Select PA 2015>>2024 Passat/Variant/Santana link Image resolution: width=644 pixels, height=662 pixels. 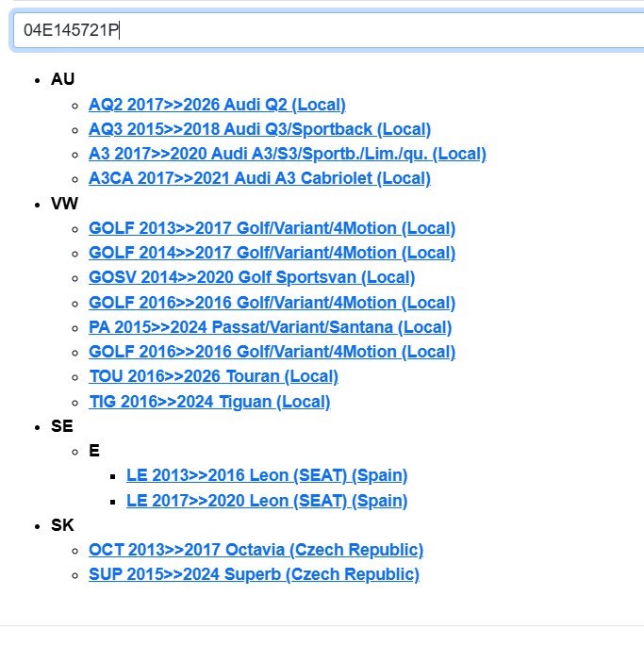(x=270, y=327)
